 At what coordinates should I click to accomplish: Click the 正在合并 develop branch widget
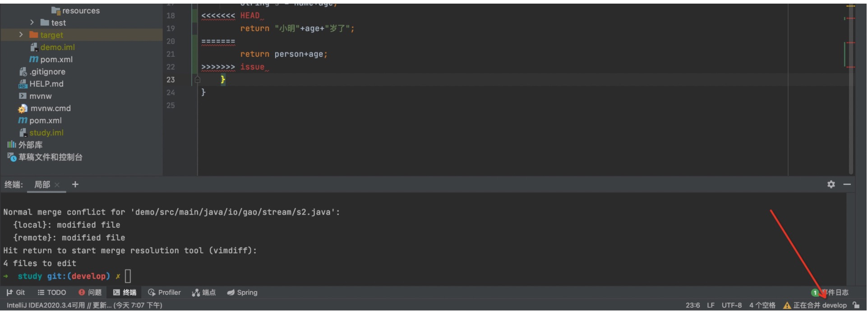(x=820, y=305)
